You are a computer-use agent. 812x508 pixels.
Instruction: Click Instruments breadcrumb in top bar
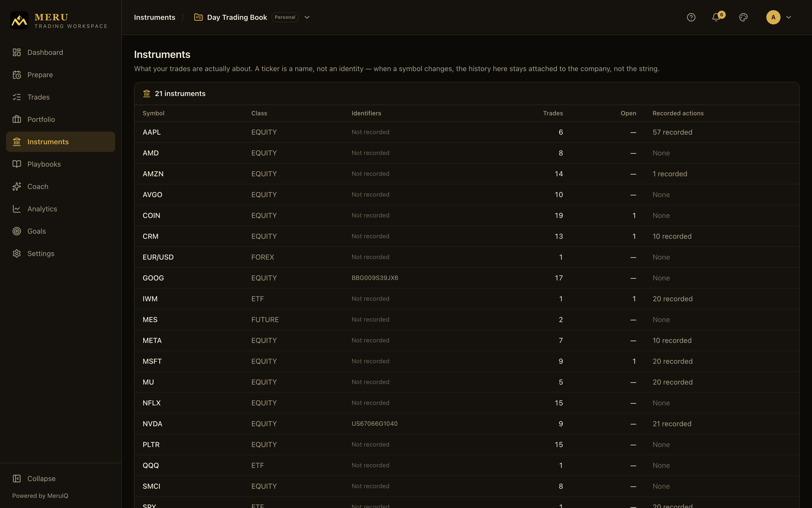pyautogui.click(x=155, y=17)
